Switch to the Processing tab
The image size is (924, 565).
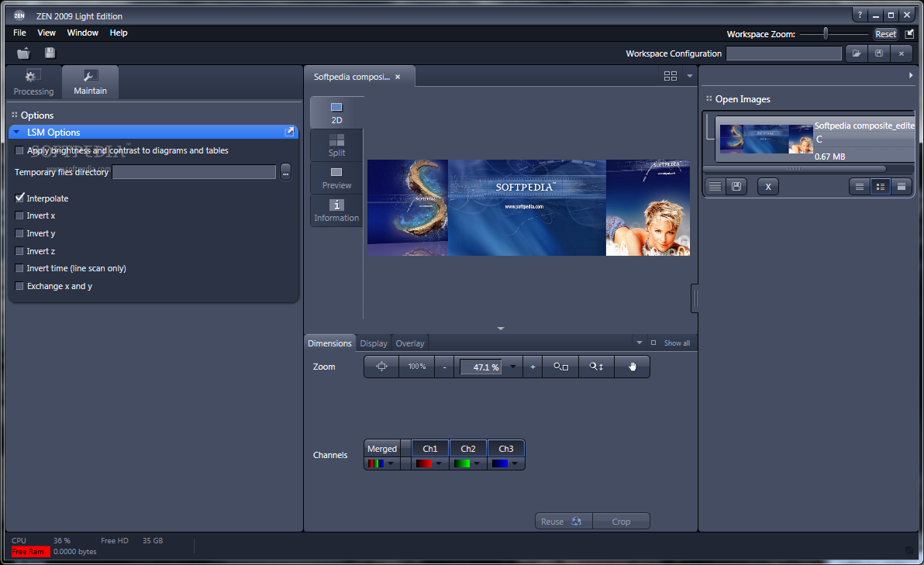coord(33,82)
